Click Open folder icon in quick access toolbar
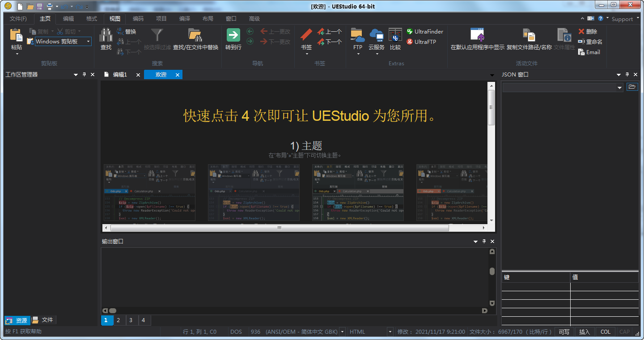This screenshot has height=340, width=644. pyautogui.click(x=30, y=6)
